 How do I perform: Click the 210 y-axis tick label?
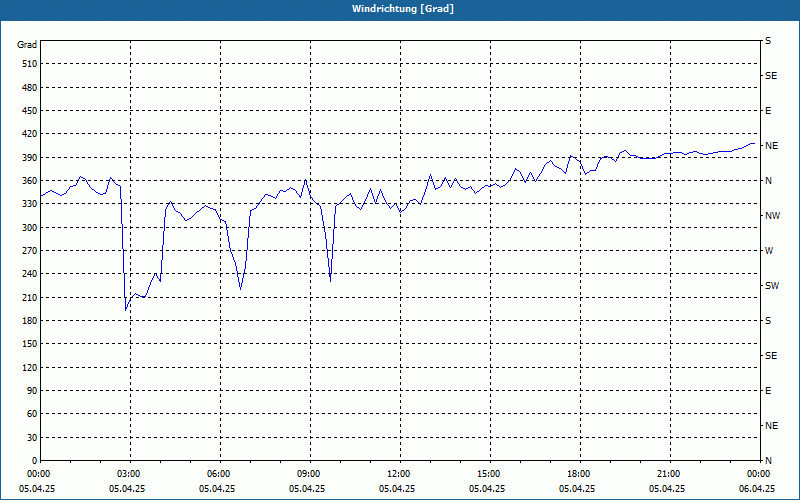[30, 297]
